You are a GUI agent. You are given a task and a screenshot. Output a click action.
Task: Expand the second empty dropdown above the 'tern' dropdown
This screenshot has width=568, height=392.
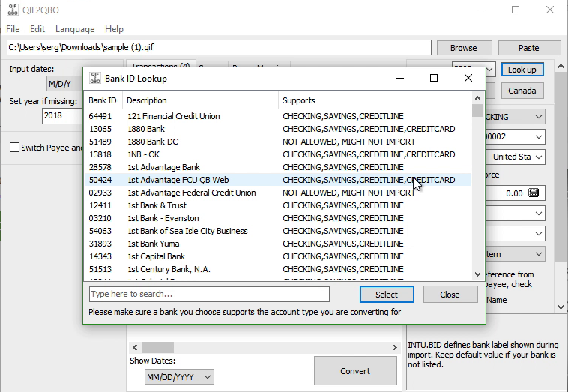coord(515,233)
